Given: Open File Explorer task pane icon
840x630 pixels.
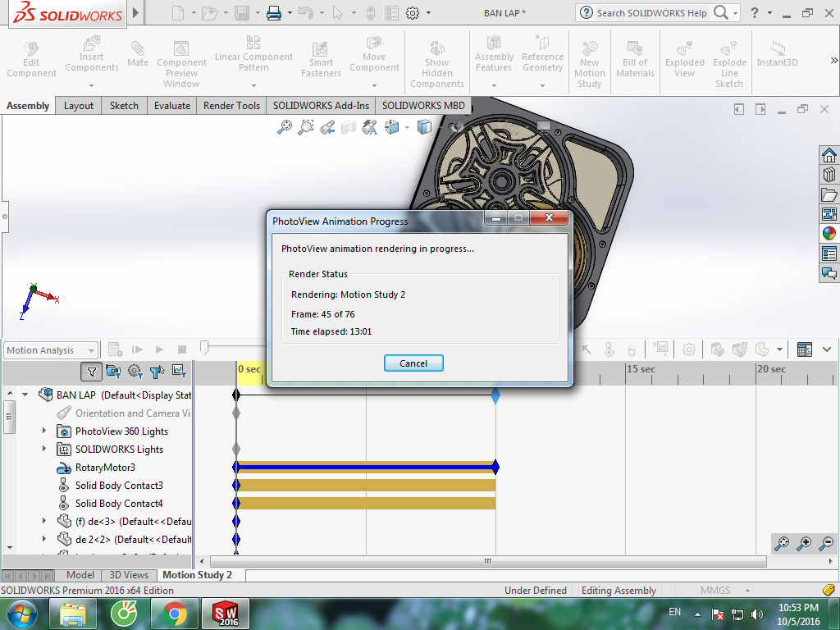Looking at the screenshot, I should (829, 194).
